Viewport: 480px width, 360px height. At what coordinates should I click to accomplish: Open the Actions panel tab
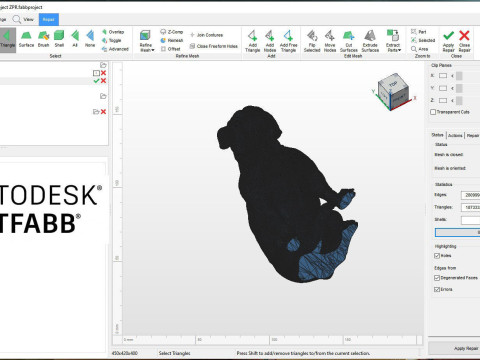point(455,135)
